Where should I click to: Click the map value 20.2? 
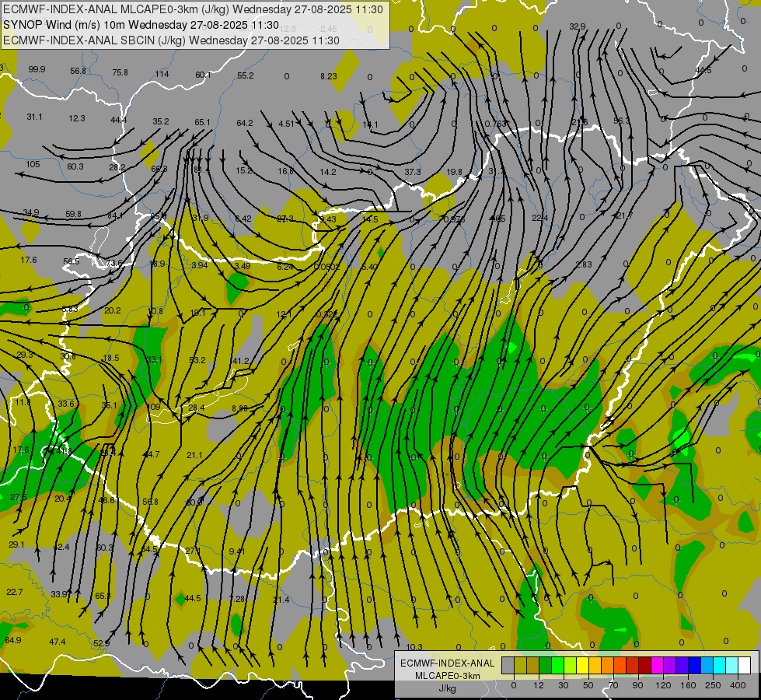coord(112,310)
